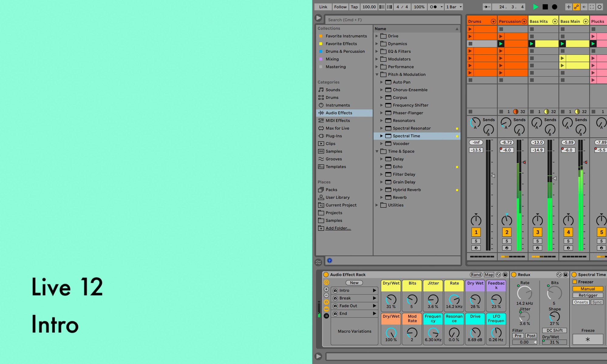Solo the Drums track
The image size is (607, 364).
point(476,241)
